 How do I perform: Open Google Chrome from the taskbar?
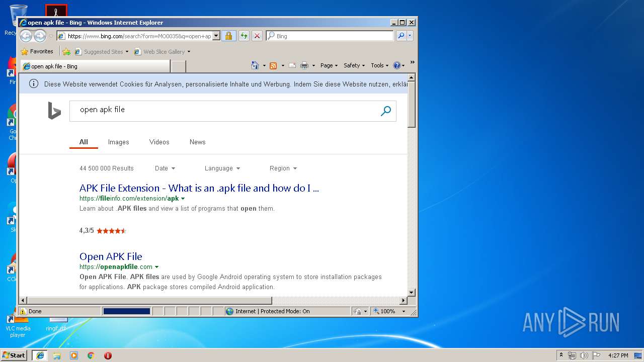coord(91,355)
